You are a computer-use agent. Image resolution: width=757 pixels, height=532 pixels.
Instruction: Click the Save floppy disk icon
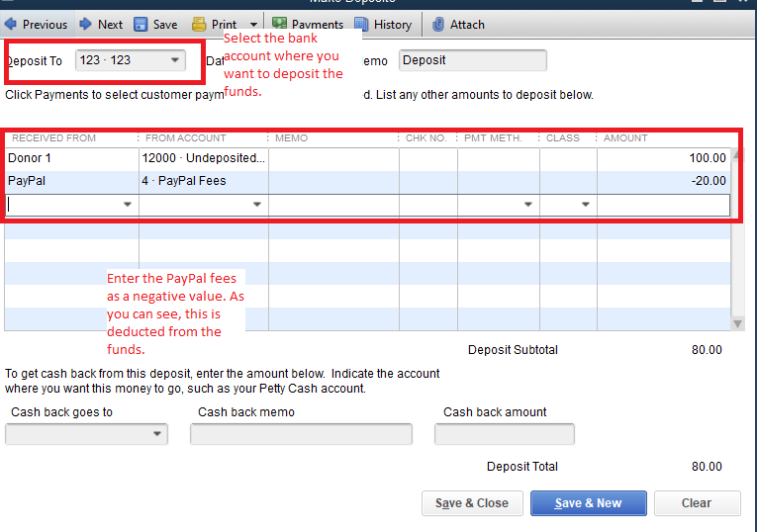pyautogui.click(x=141, y=24)
